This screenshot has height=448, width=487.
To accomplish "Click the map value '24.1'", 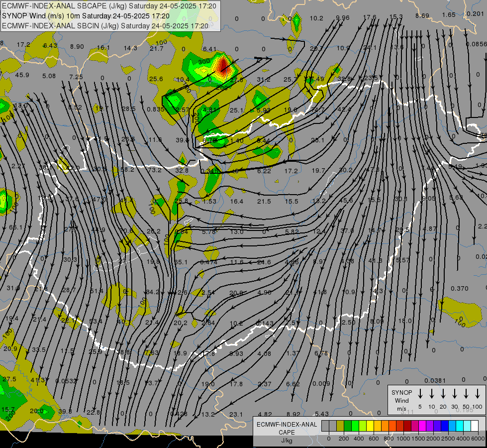I will (370, 48).
